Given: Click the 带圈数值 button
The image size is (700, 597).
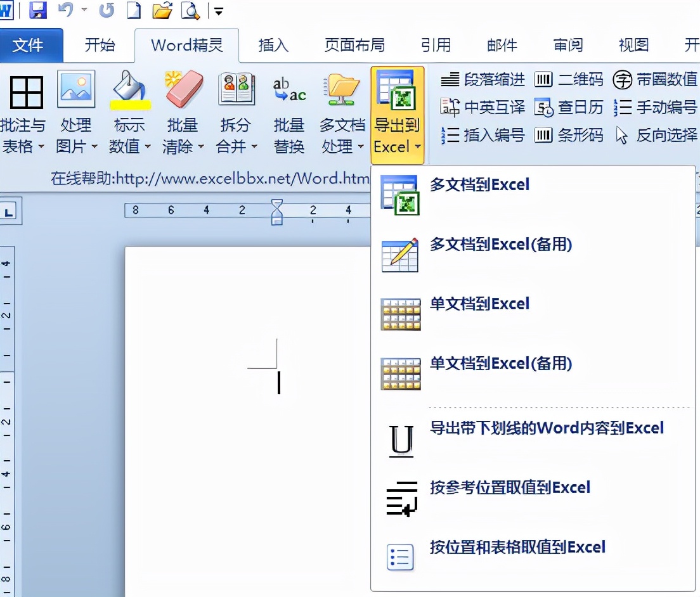Looking at the screenshot, I should (655, 79).
